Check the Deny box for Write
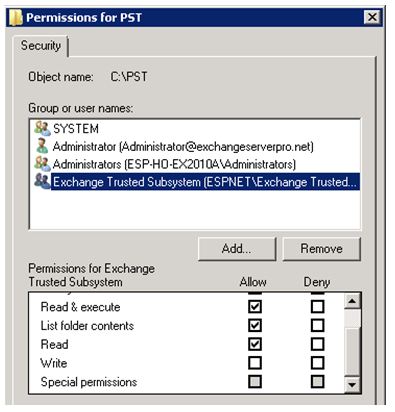 click(x=317, y=363)
